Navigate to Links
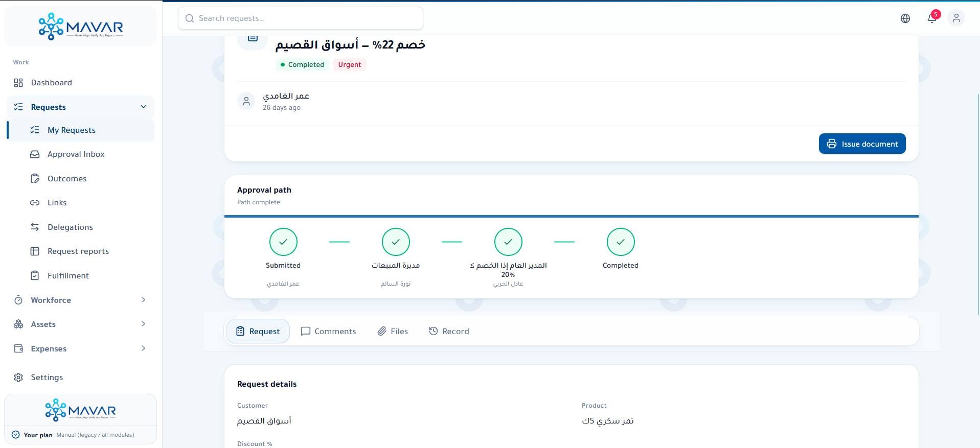Image resolution: width=980 pixels, height=448 pixels. pos(81,203)
